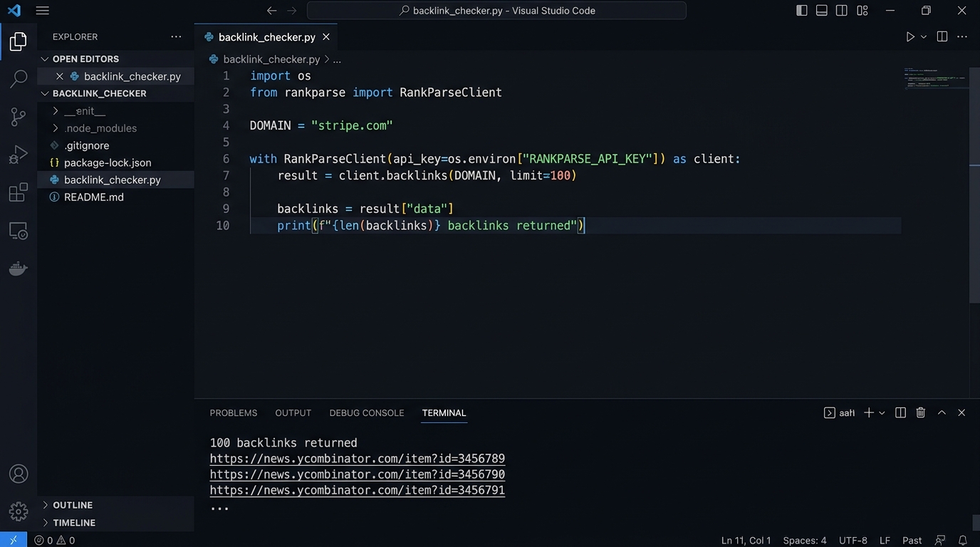980x547 pixels.
Task: Open editor More Actions ellipsis
Action: [962, 37]
